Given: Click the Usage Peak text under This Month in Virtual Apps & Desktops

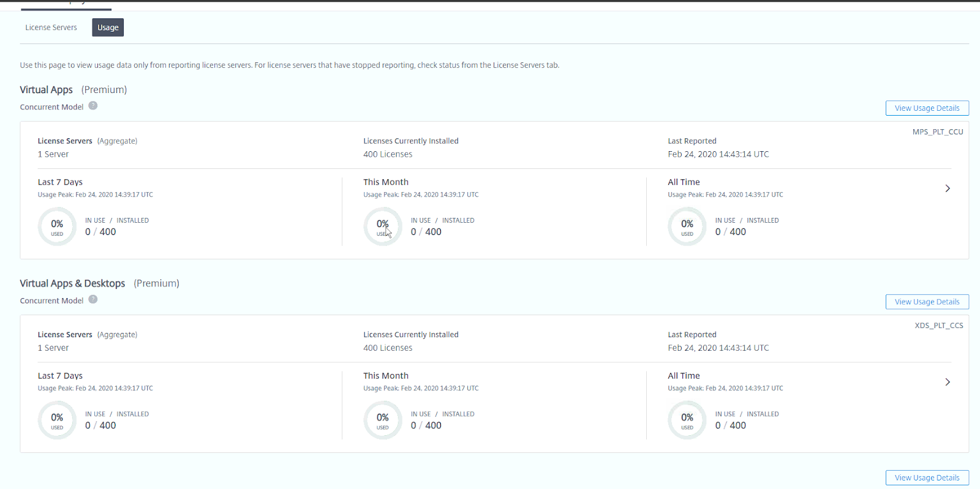Looking at the screenshot, I should (x=421, y=388).
